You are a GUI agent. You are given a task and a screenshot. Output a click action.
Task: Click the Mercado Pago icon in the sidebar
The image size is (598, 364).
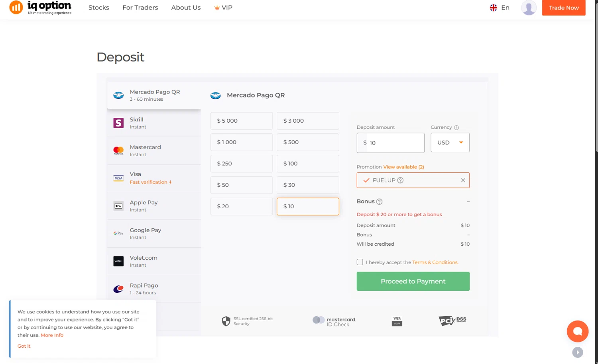coord(118,96)
